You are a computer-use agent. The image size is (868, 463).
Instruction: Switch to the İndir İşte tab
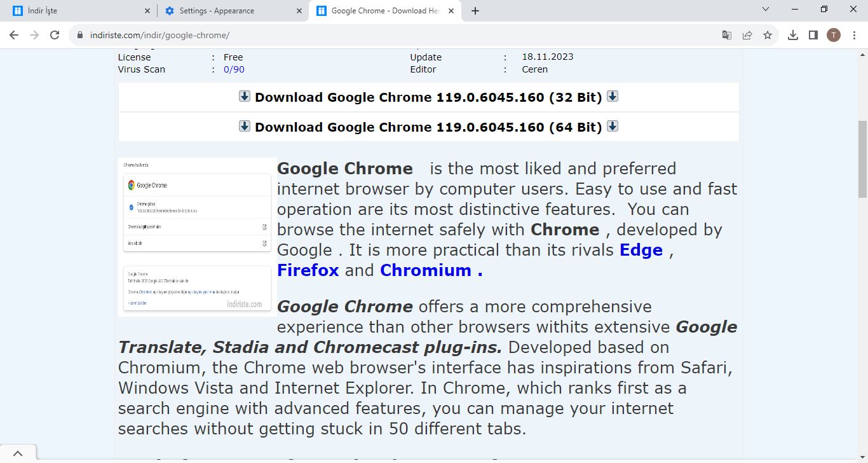click(x=79, y=11)
